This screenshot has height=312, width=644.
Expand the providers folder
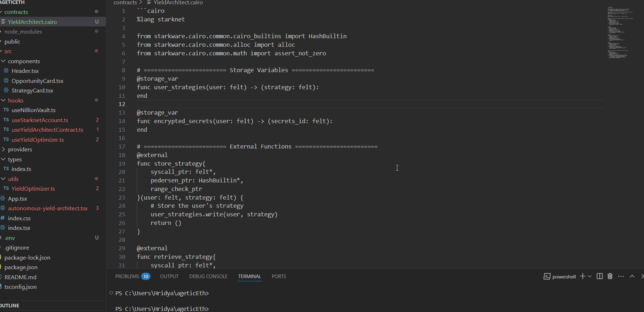20,149
